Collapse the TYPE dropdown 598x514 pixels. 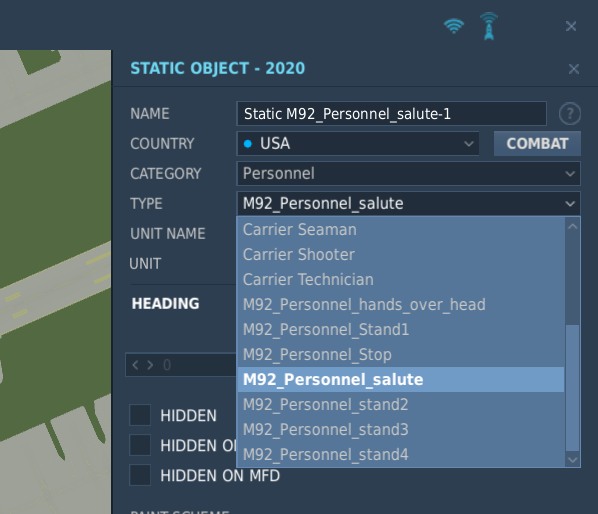click(408, 204)
